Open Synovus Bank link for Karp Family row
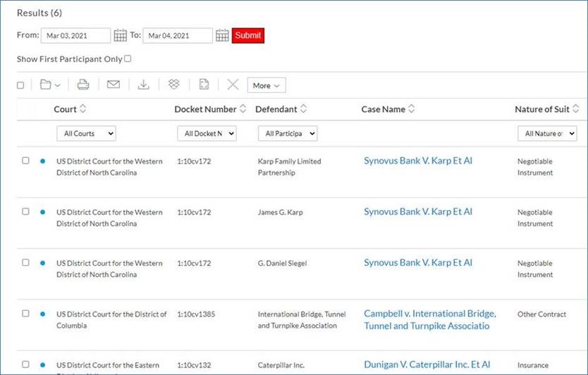 pyautogui.click(x=418, y=161)
